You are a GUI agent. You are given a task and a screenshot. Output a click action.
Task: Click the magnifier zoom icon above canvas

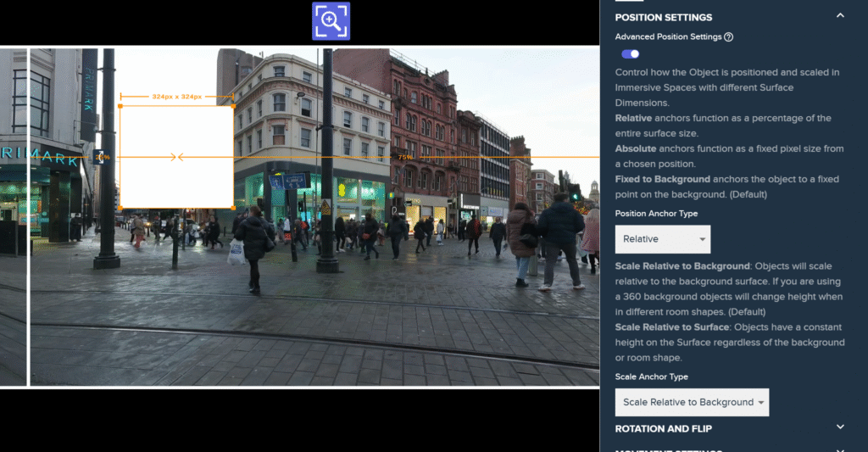[331, 21]
